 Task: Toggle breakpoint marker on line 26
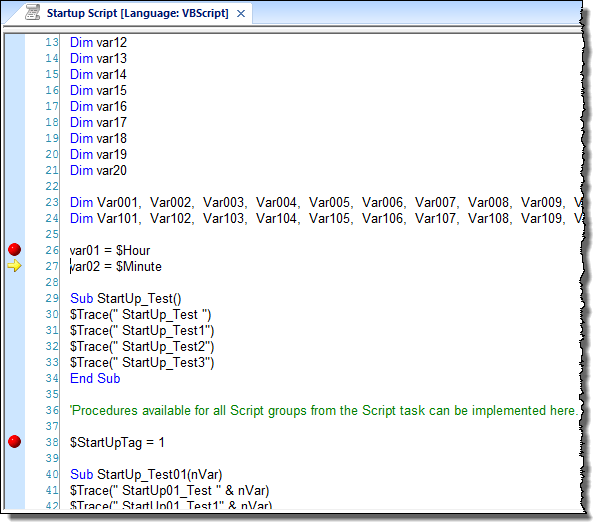point(15,250)
